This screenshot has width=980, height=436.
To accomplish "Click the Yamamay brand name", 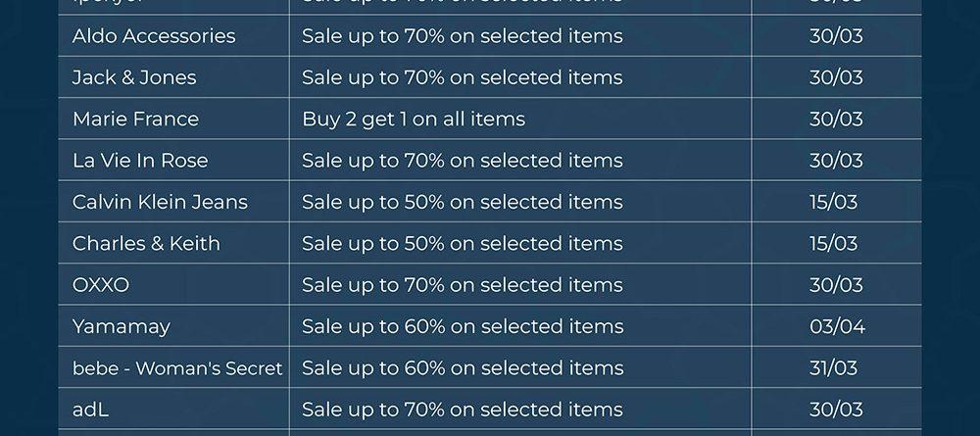I will [122, 326].
